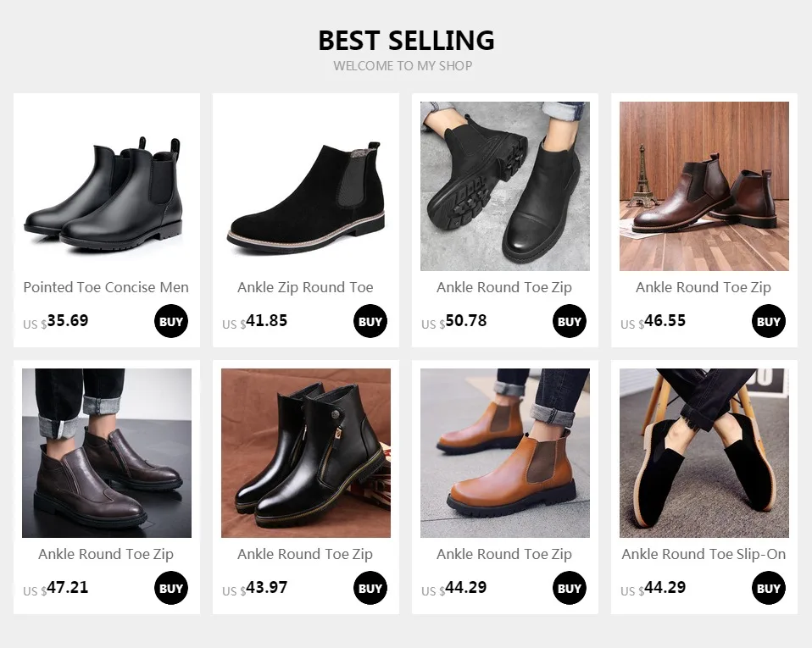Open the tan leather Chelsea boots image

(x=505, y=453)
